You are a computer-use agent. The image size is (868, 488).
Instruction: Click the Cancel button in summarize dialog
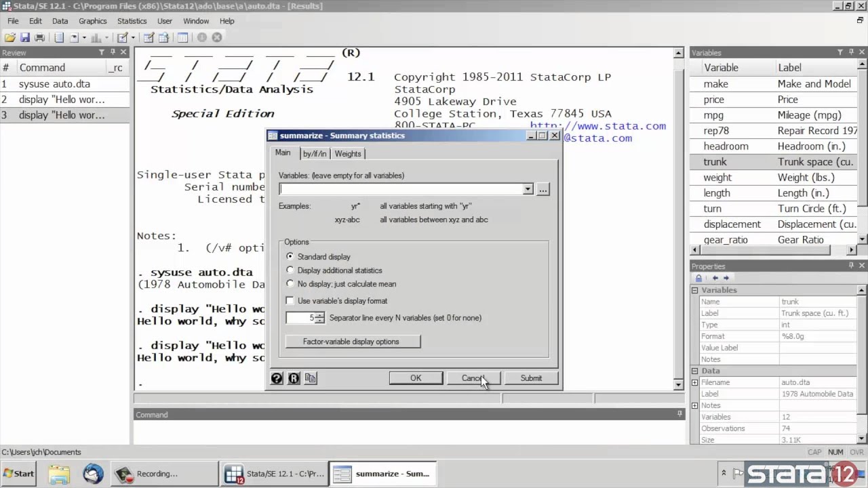pos(473,378)
